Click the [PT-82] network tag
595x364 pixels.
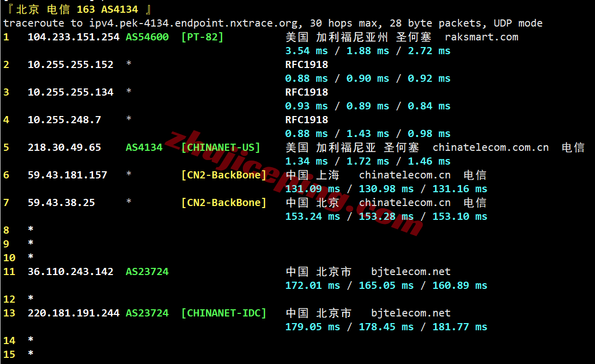coord(202,37)
